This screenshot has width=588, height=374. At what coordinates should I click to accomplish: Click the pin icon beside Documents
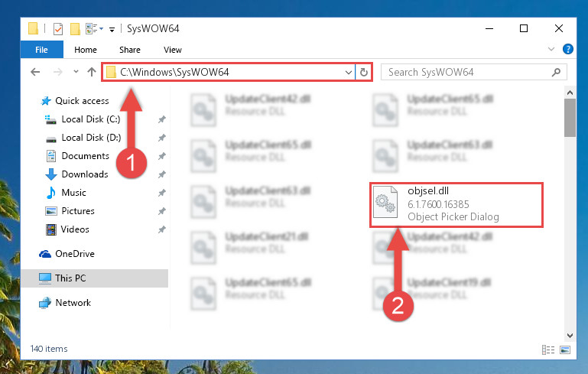click(161, 156)
